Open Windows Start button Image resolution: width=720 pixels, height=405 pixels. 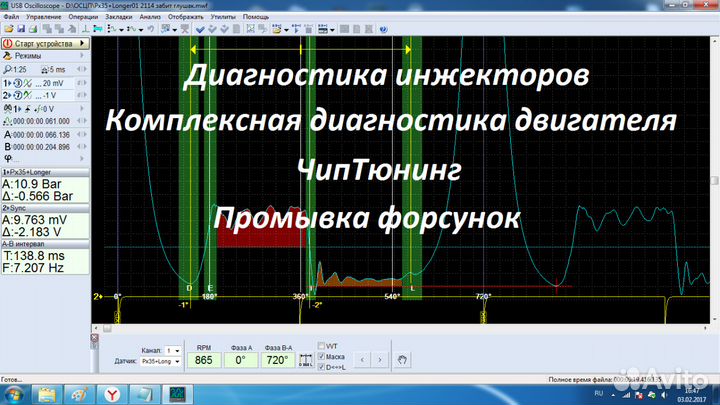(14, 395)
